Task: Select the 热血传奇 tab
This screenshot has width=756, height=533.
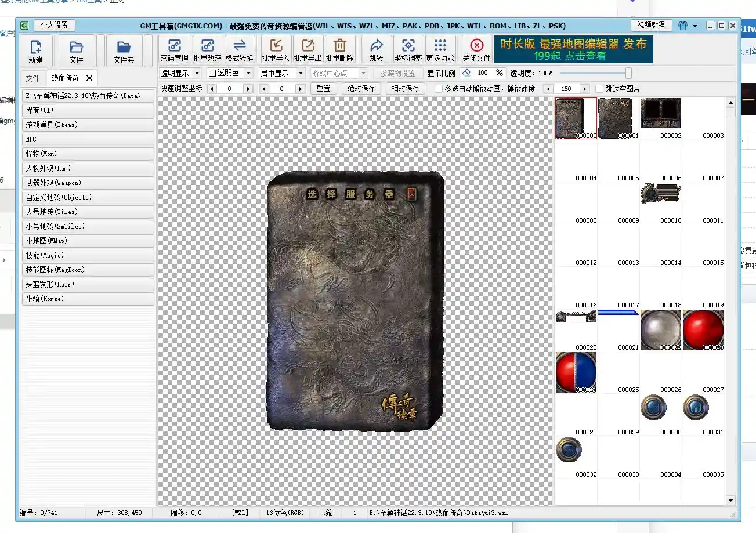Action: [65, 78]
